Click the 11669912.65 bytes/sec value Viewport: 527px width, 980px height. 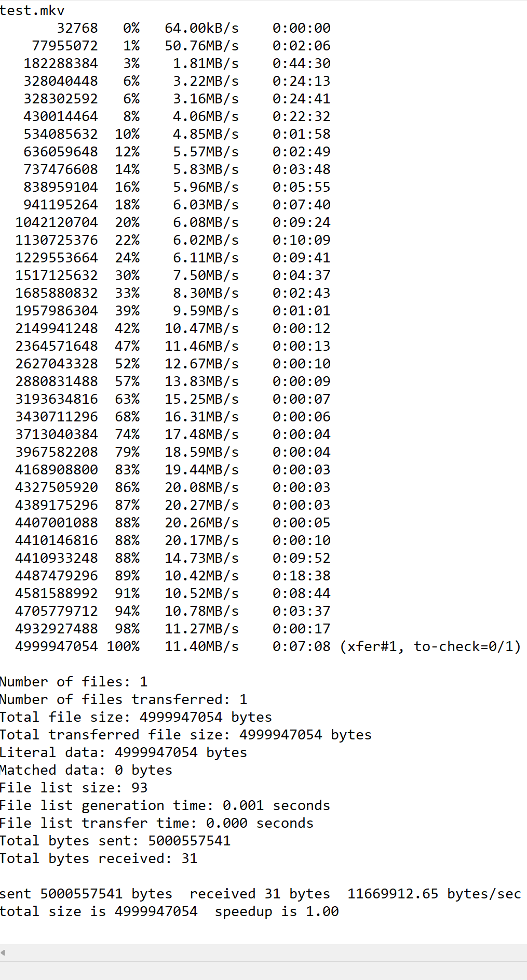pyautogui.click(x=434, y=894)
